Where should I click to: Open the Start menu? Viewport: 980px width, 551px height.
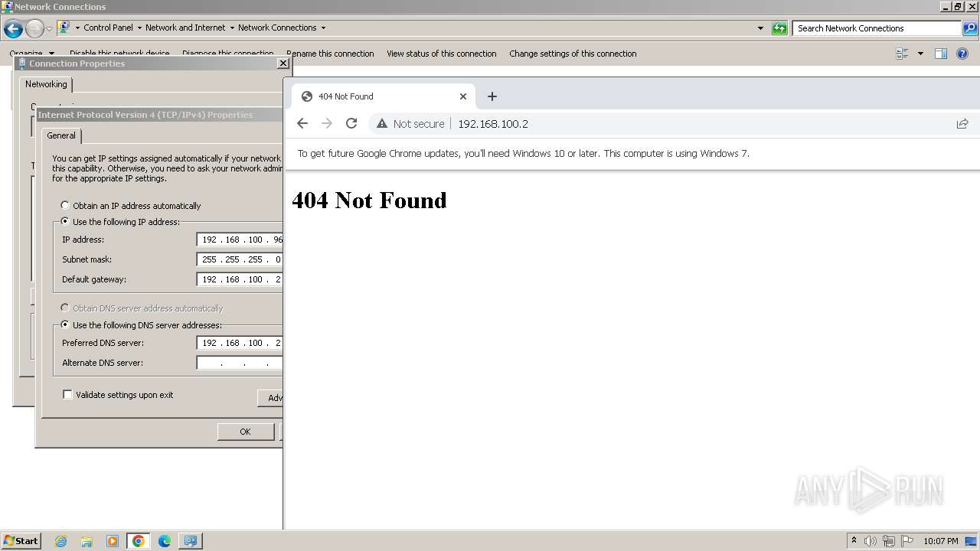(21, 540)
